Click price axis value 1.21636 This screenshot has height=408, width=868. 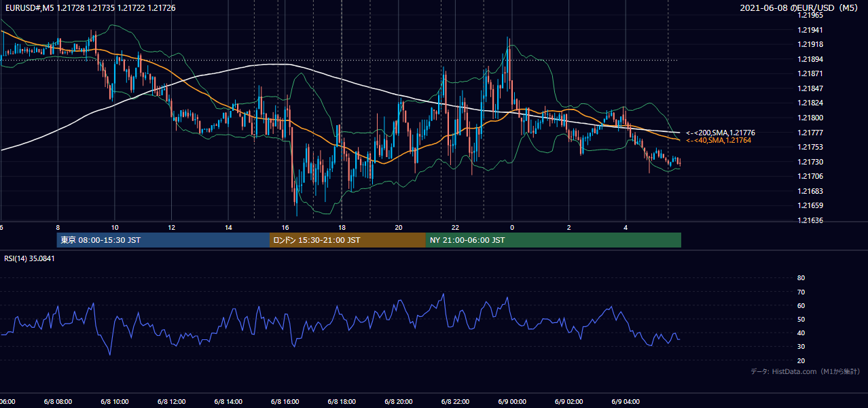tap(810, 220)
